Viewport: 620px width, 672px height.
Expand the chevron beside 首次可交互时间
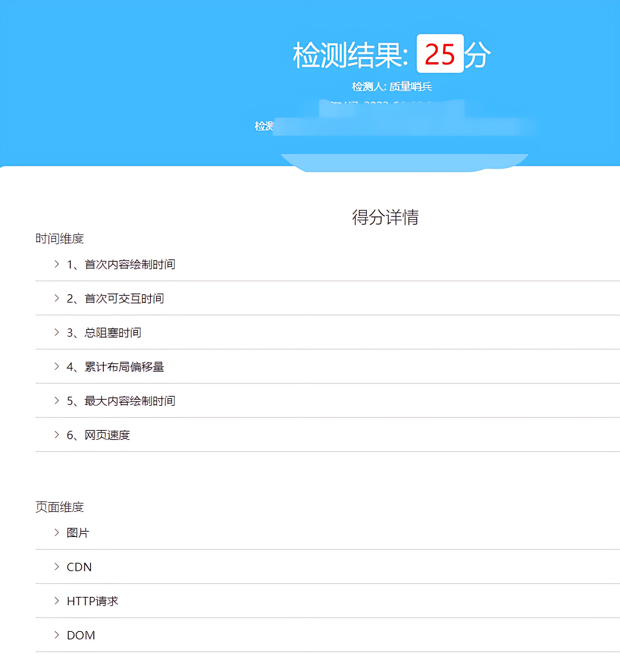[x=56, y=298]
